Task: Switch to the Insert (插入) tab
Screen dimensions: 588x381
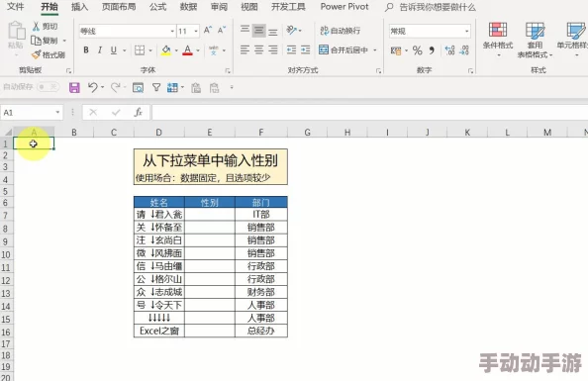Action: [79, 7]
